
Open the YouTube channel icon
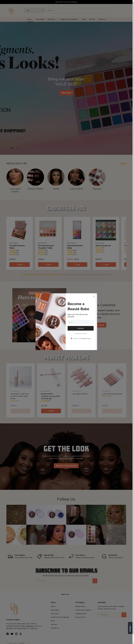click(12, 634)
